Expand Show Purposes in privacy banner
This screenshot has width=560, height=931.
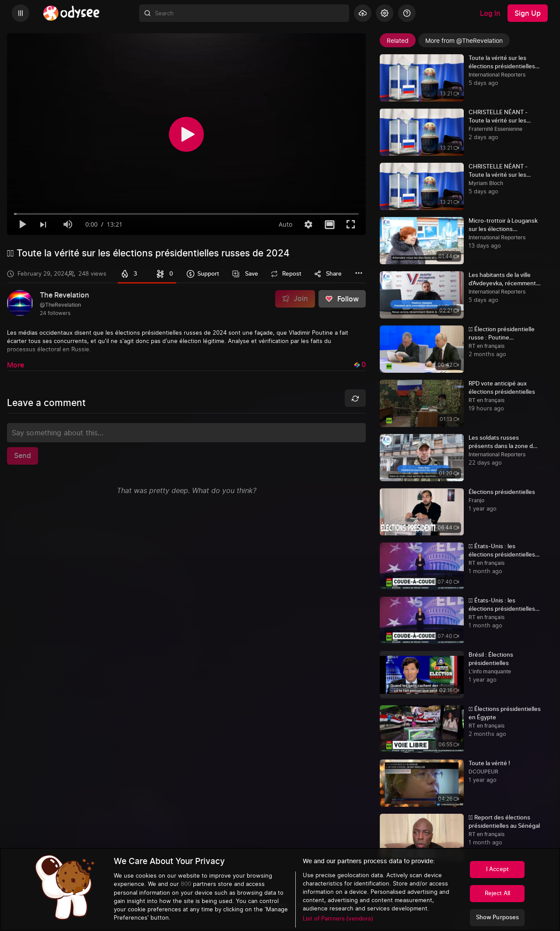(497, 917)
